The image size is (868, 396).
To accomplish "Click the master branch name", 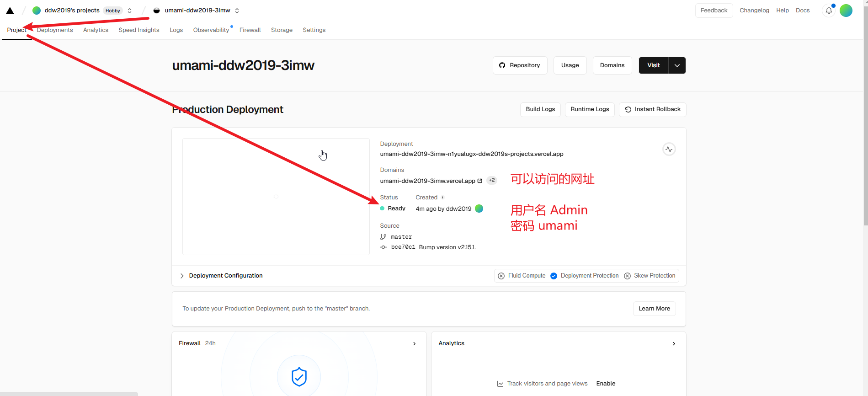I will [x=401, y=237].
